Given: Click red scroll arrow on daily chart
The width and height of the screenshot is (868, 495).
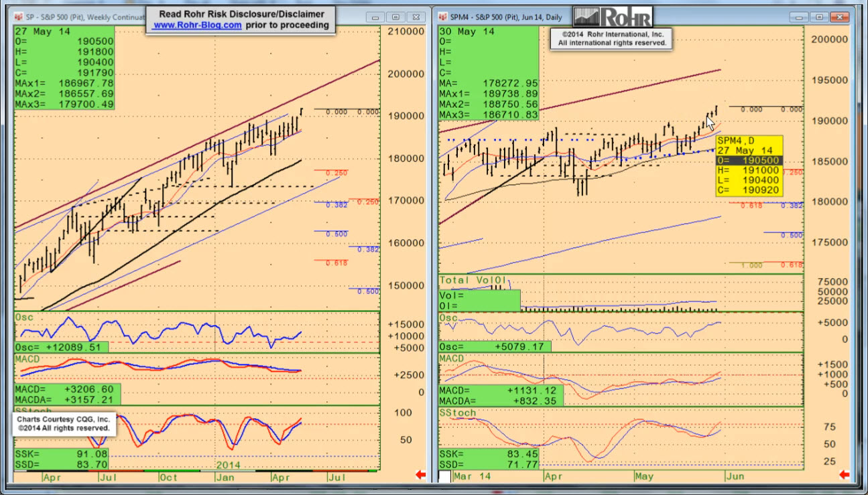Looking at the screenshot, I should 844,475.
